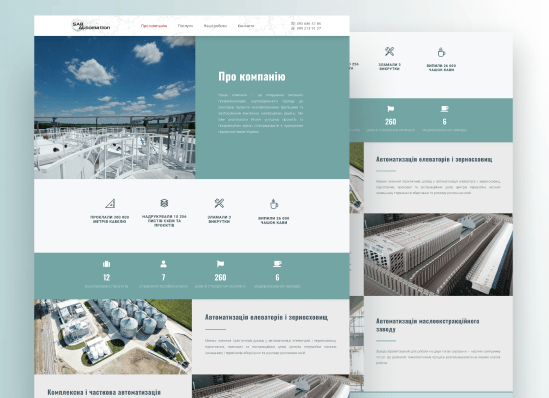
Task: Click the flag icon above 260 in front page
Action: click(x=220, y=264)
